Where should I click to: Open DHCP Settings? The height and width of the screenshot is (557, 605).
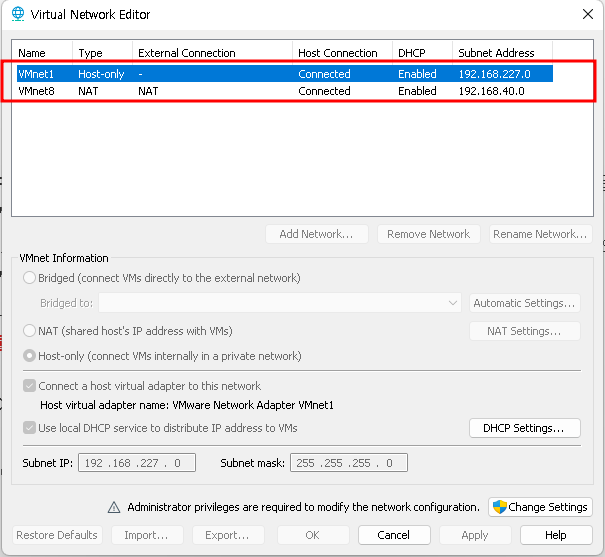pyautogui.click(x=525, y=428)
